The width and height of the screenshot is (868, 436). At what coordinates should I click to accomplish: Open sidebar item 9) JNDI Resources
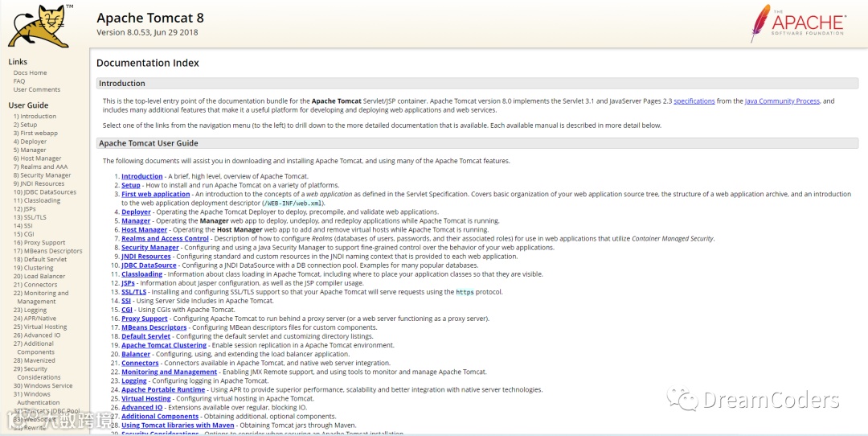(39, 183)
